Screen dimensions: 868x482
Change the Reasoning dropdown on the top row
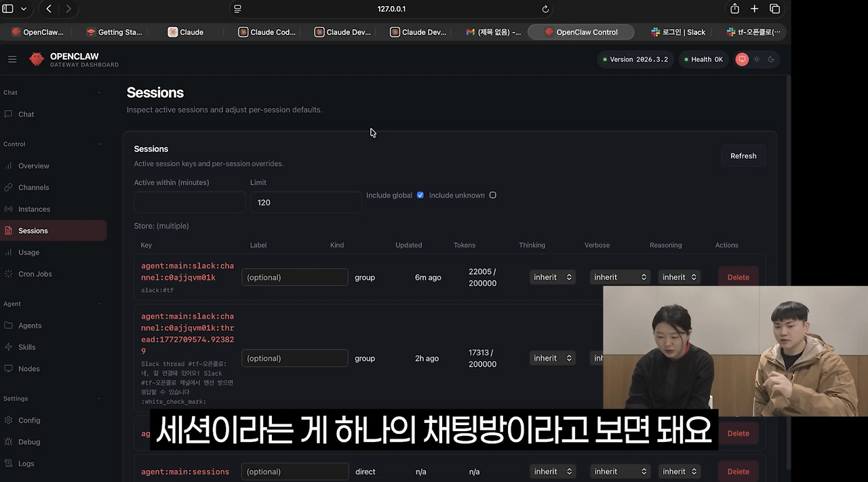point(679,277)
